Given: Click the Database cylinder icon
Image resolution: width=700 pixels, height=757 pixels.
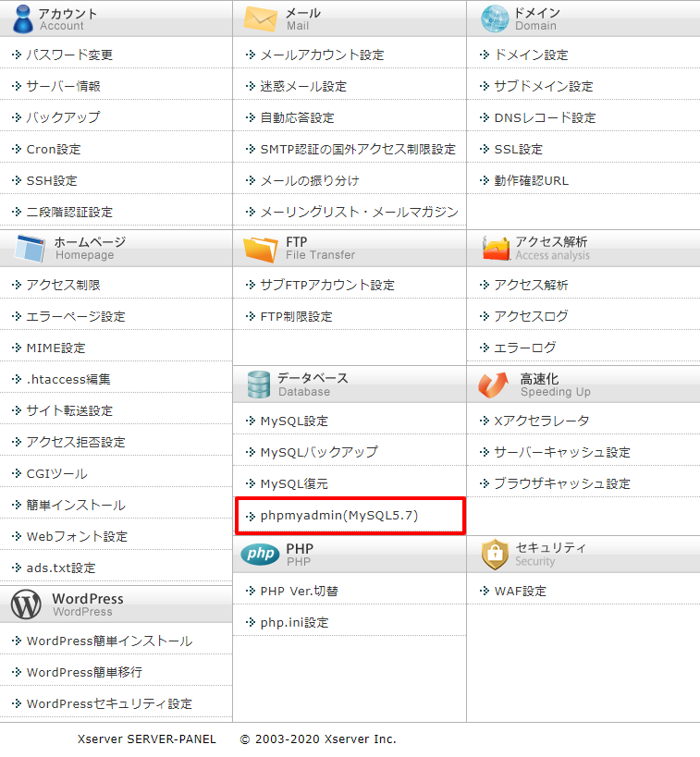Looking at the screenshot, I should click(x=258, y=385).
